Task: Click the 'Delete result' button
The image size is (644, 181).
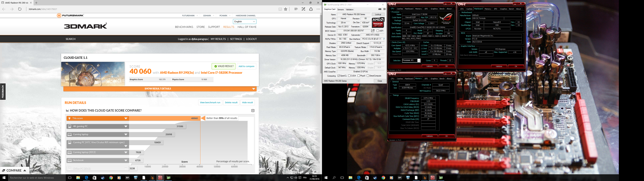Action: 231,103
